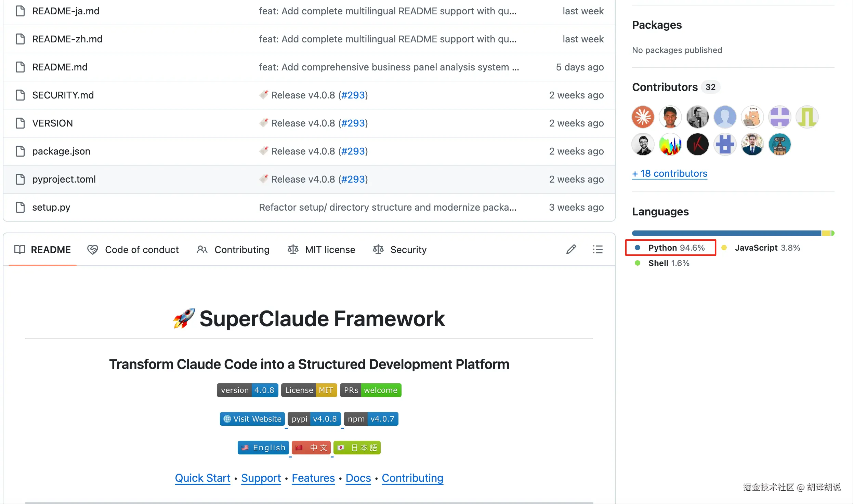Select the Security tab

coord(400,250)
